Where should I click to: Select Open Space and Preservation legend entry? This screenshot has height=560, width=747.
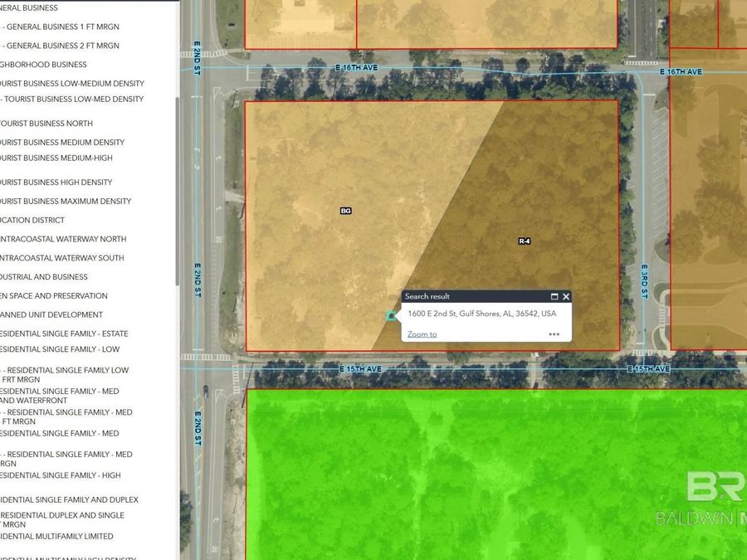click(x=54, y=296)
